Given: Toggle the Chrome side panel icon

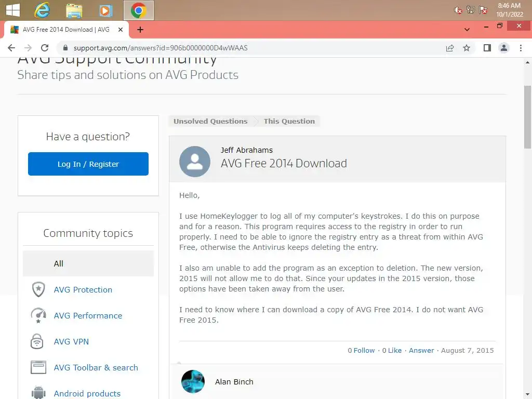Looking at the screenshot, I should click(x=487, y=48).
